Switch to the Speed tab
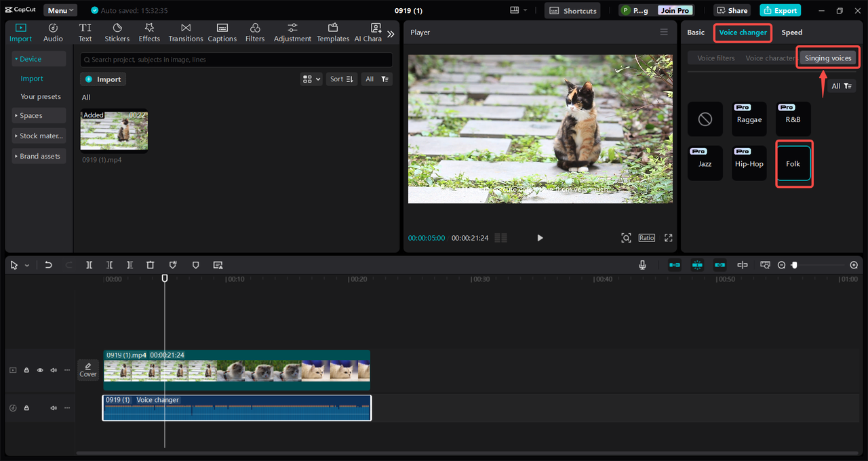 pos(791,33)
